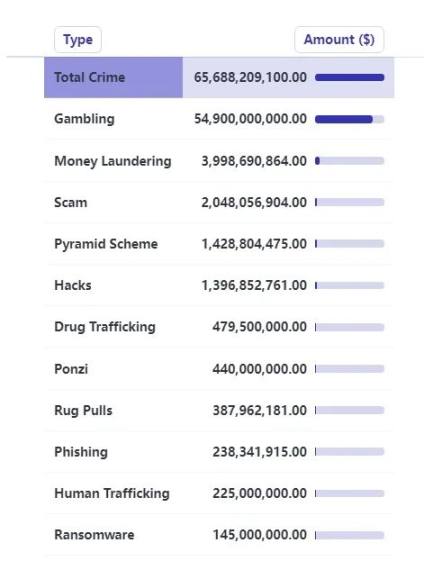Screen dimensions: 424x579
Task: Select the Gambling row label
Action: (84, 119)
